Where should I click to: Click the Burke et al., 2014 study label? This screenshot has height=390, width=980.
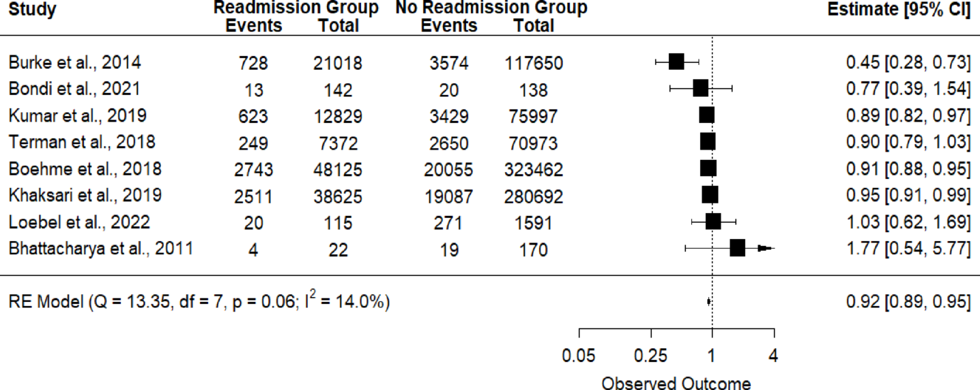(x=75, y=63)
